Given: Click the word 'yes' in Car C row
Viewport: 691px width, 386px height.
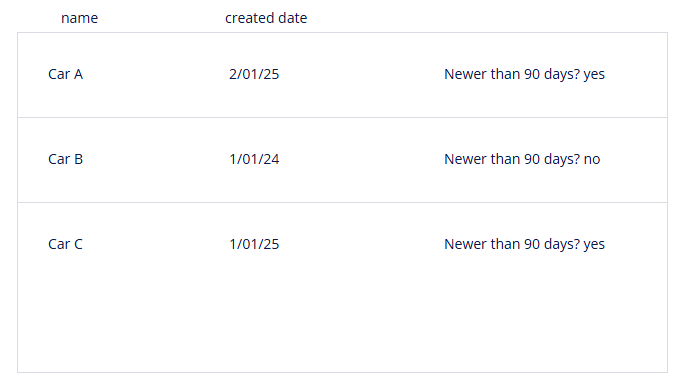Looking at the screenshot, I should [594, 245].
